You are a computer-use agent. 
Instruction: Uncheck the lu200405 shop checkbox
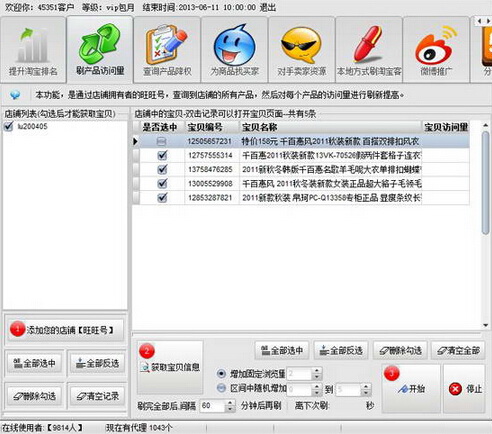(8, 126)
